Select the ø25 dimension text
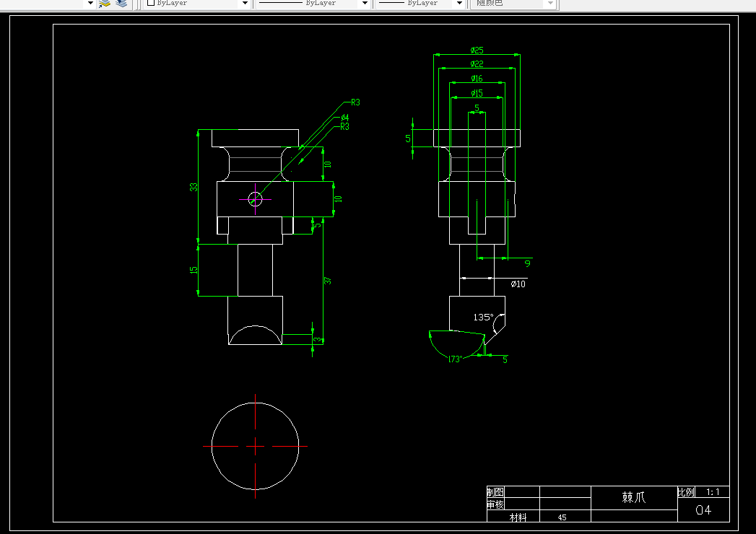This screenshot has width=756, height=534. tap(477, 50)
